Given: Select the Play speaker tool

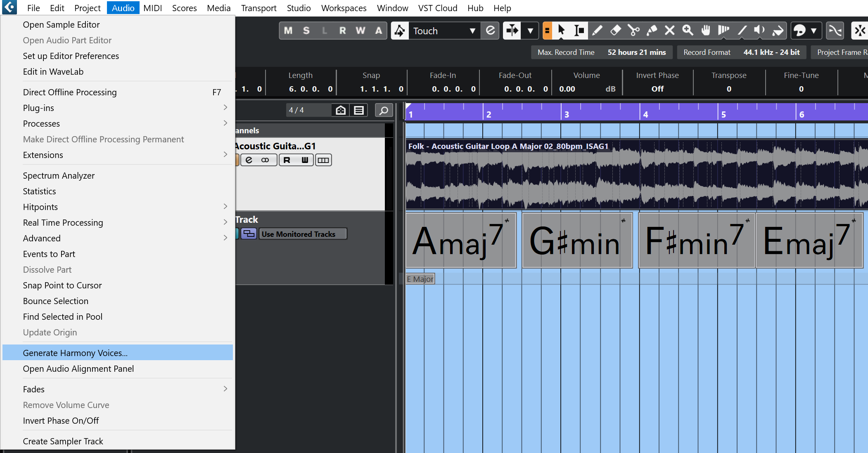Looking at the screenshot, I should 759,31.
